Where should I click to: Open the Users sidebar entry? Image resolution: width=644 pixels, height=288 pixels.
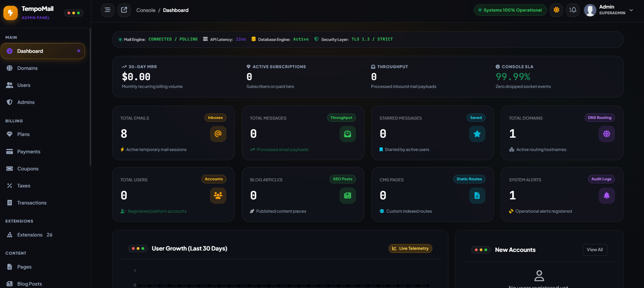(x=43, y=85)
